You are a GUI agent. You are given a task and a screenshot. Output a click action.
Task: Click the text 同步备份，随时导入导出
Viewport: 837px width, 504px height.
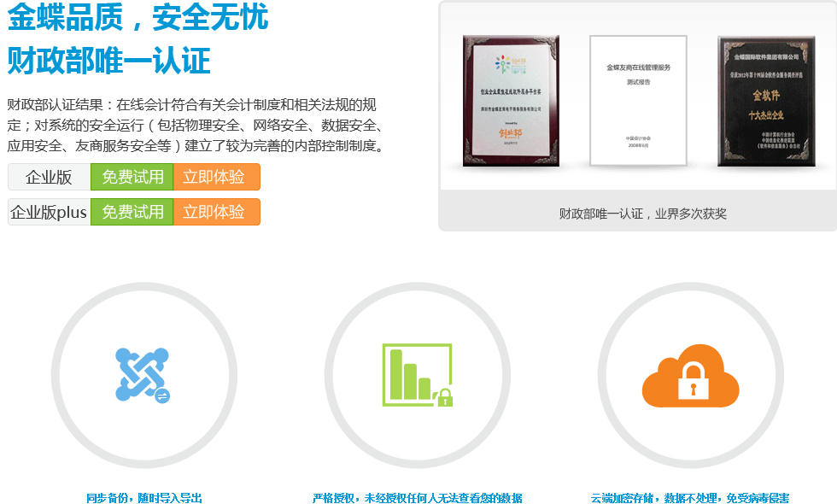[144, 498]
